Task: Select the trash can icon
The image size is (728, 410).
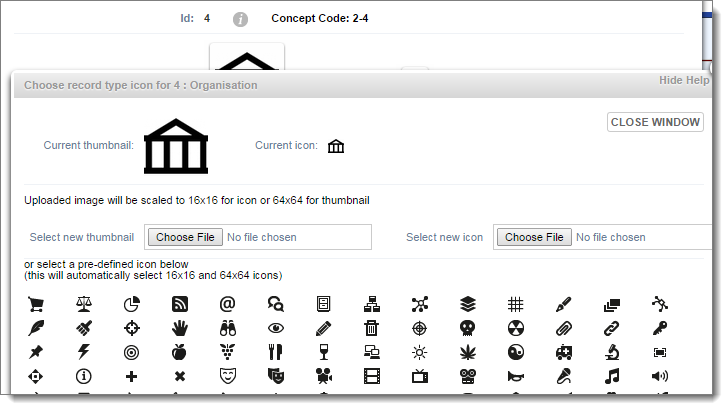Action: pyautogui.click(x=372, y=328)
